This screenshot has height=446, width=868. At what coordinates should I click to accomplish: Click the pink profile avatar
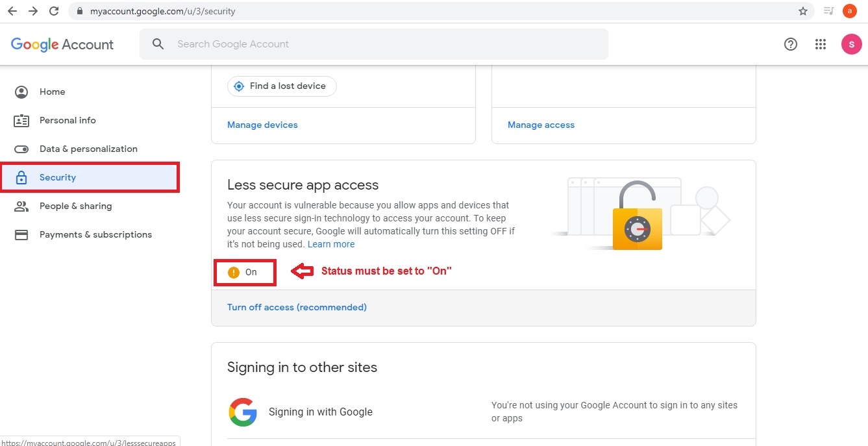tap(851, 44)
